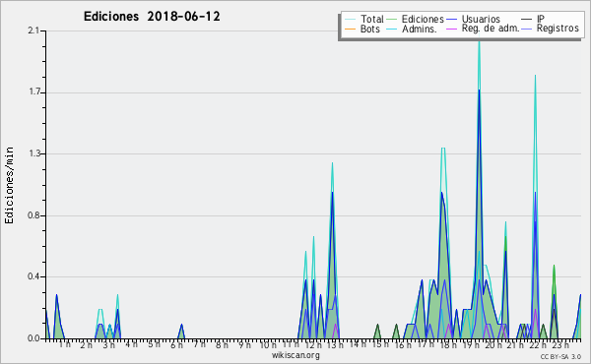591x364 pixels.
Task: Click the "12 h" x-axis label
Action: point(313,344)
